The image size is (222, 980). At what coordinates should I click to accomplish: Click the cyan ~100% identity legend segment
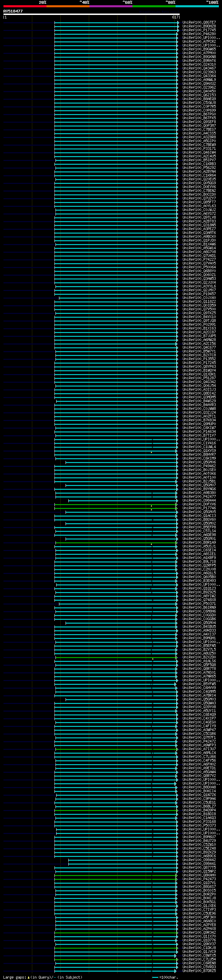coord(197,6)
